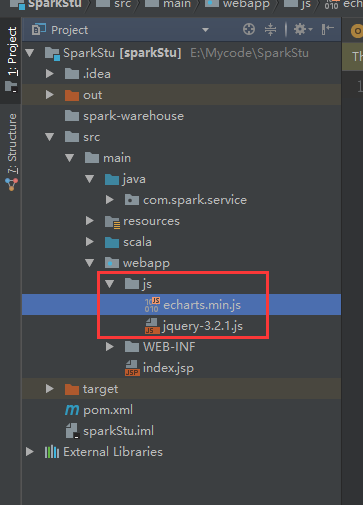Click the Project panel title label
363x505 pixels.
click(x=69, y=30)
